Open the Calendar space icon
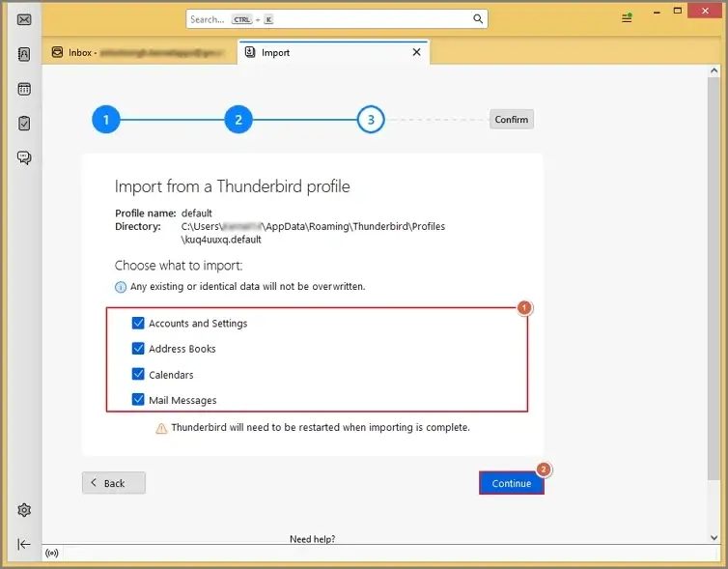Image resolution: width=728 pixels, height=569 pixels. coord(24,89)
